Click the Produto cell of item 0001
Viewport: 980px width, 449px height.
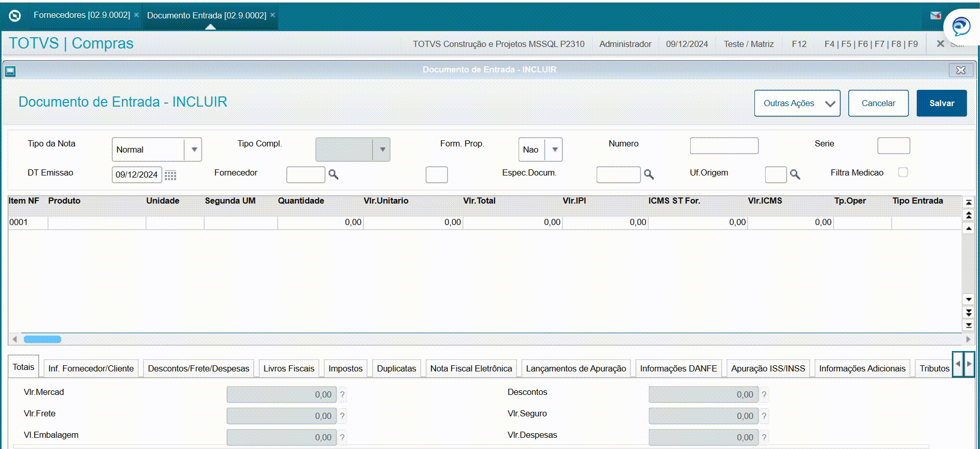pyautogui.click(x=97, y=222)
